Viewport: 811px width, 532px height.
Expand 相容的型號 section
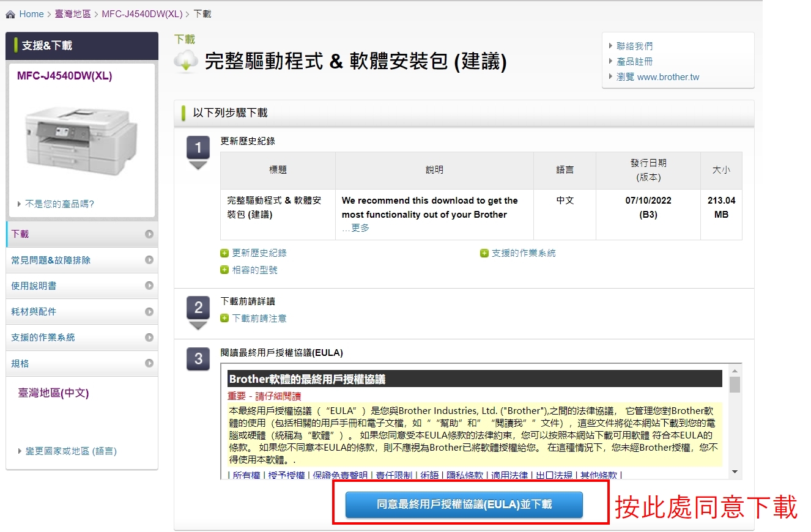(254, 270)
